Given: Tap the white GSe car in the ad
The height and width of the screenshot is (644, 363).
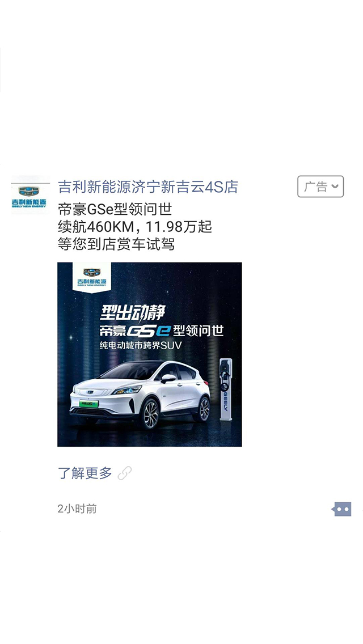Looking at the screenshot, I should tap(140, 394).
